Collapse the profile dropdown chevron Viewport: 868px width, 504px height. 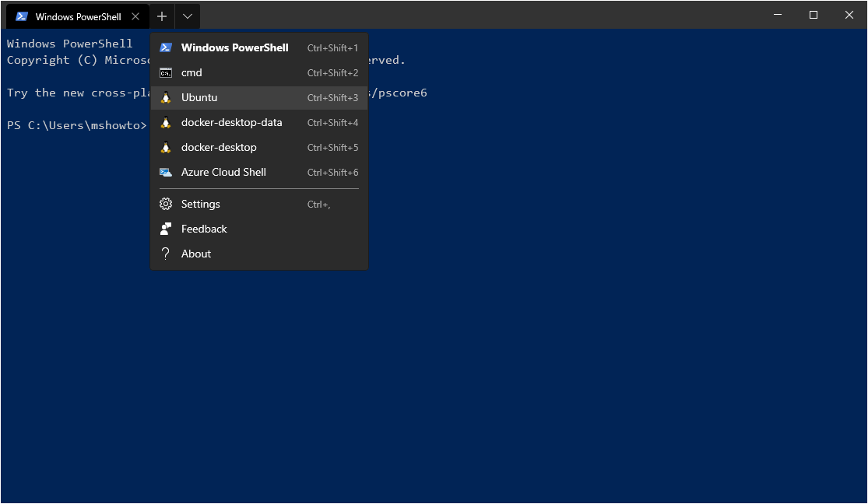[x=188, y=16]
